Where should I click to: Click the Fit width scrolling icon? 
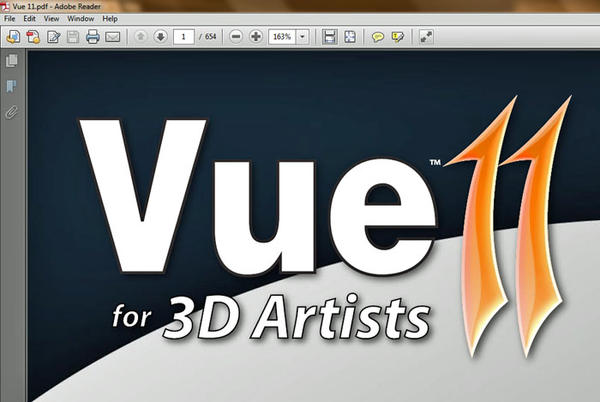[329, 37]
